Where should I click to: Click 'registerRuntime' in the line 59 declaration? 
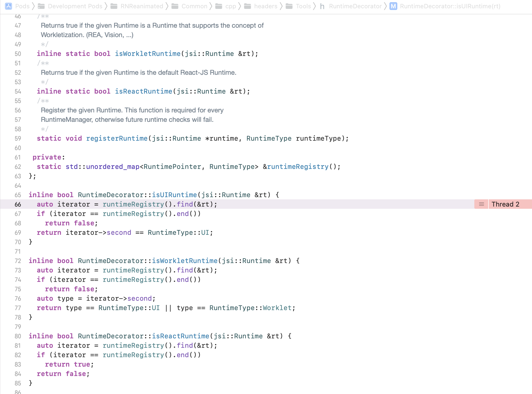point(117,138)
